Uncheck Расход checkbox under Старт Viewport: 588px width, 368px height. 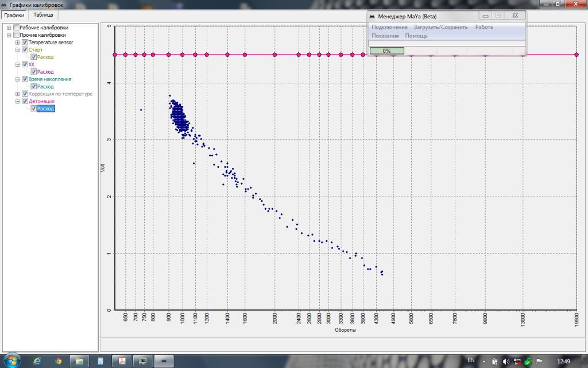click(x=33, y=57)
